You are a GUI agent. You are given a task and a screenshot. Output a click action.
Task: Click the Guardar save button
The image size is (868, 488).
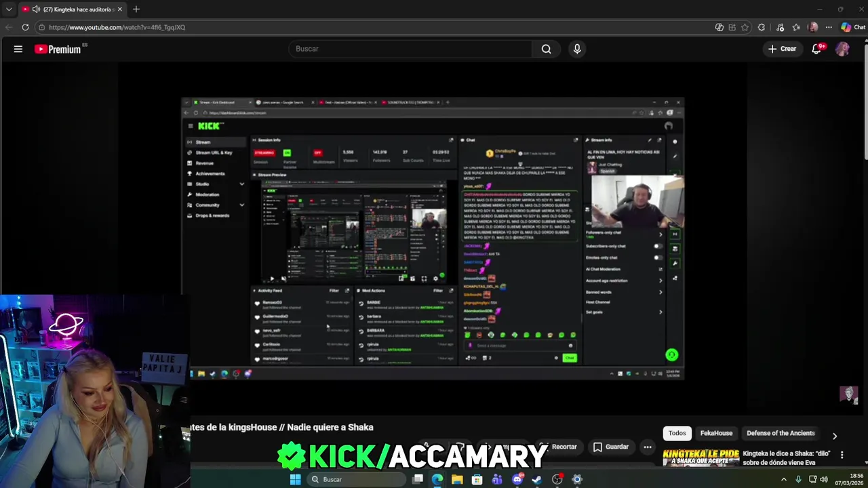(611, 447)
